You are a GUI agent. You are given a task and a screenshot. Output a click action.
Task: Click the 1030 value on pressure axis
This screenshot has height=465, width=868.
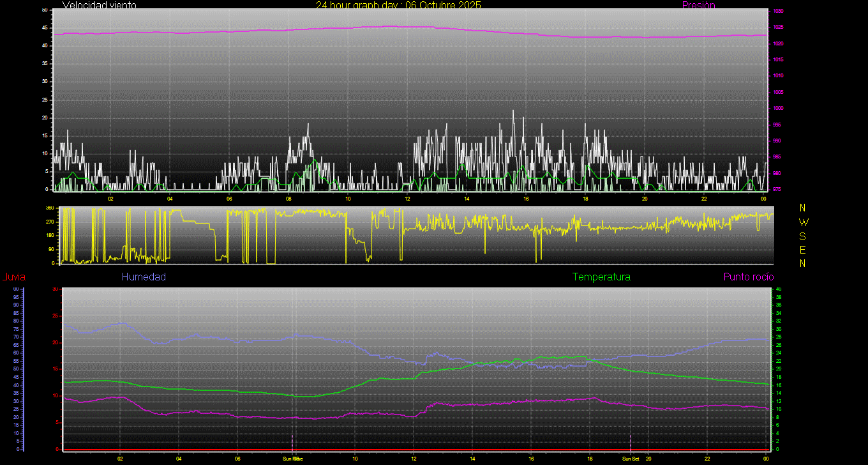pyautogui.click(x=779, y=11)
